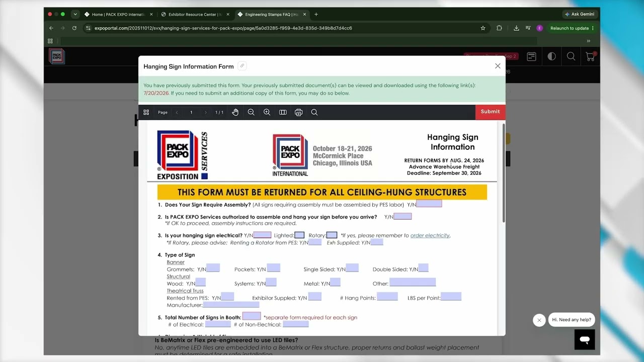Fill in Renting a Rotator from PES field
The width and height of the screenshot is (644, 362).
point(315,242)
